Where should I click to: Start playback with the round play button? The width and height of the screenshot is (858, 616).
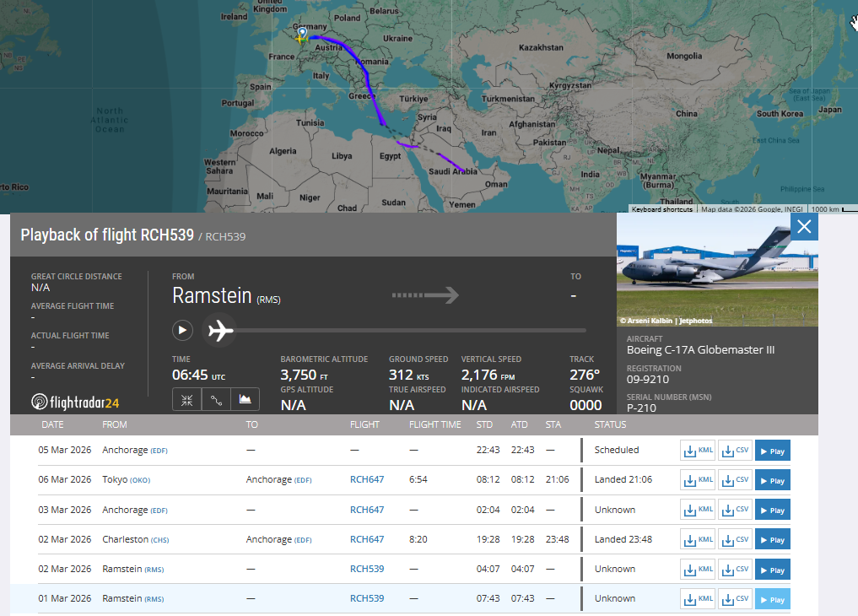(x=182, y=330)
